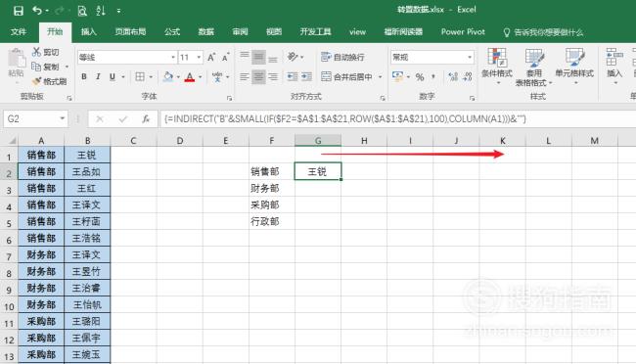Open the font name dropdown

tap(173, 57)
